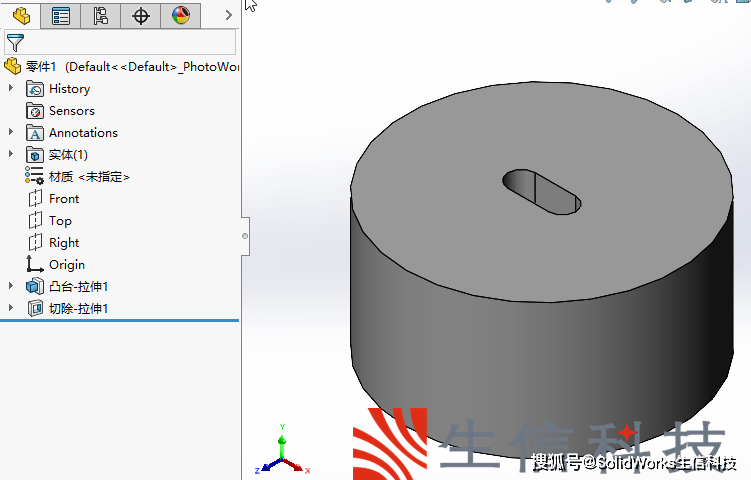Expand the 切除-拉伸1 cut feature
Image resolution: width=751 pixels, height=480 pixels.
(x=11, y=309)
